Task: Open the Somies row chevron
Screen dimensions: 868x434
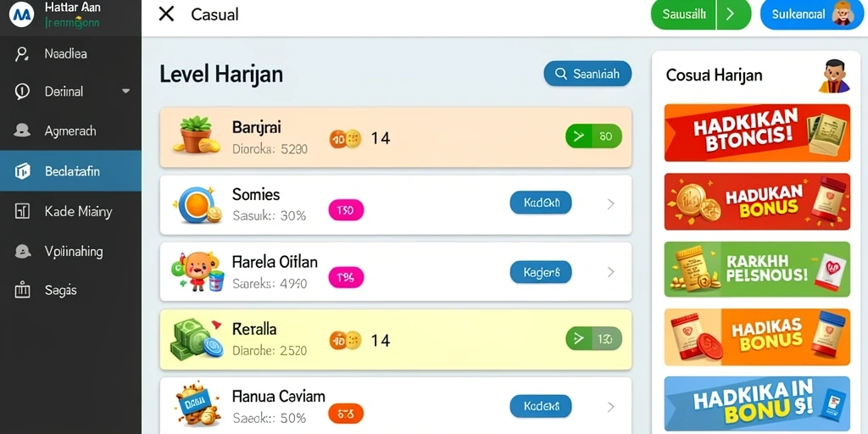Action: pyautogui.click(x=610, y=204)
